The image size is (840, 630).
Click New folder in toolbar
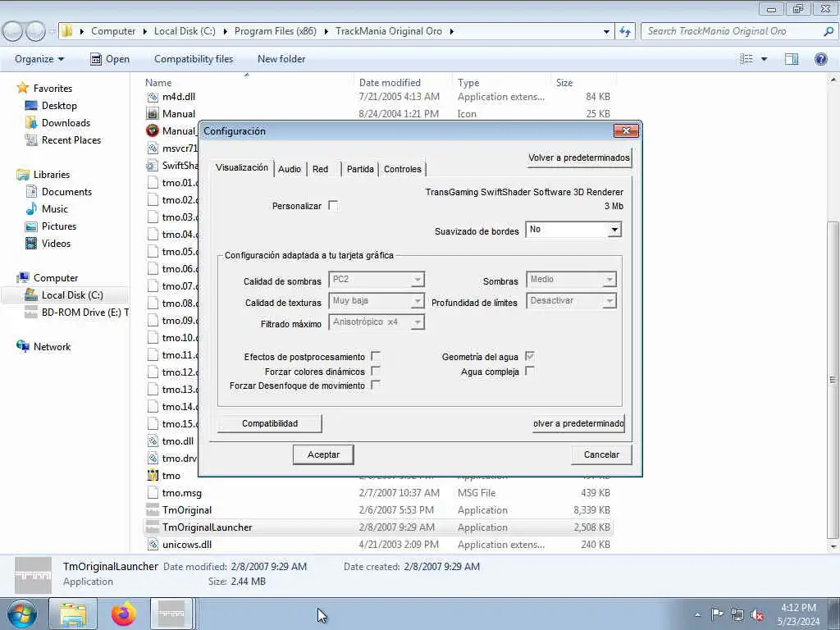[x=281, y=59]
